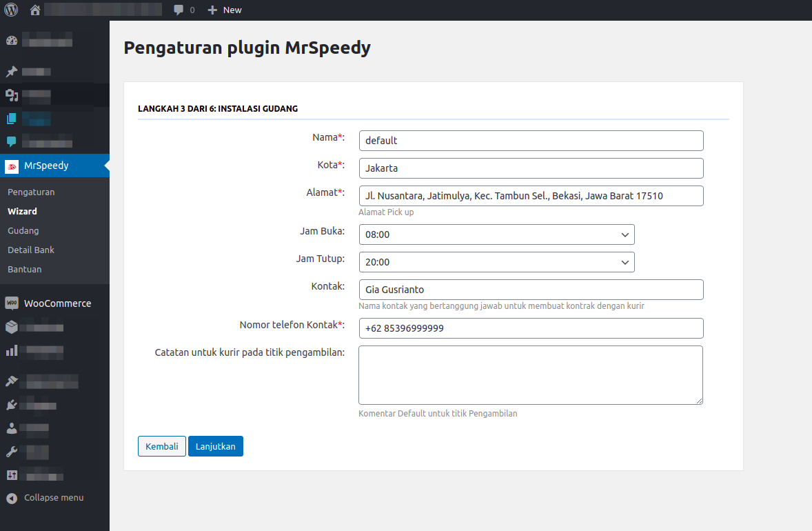Open the tools wrench icon

12,452
